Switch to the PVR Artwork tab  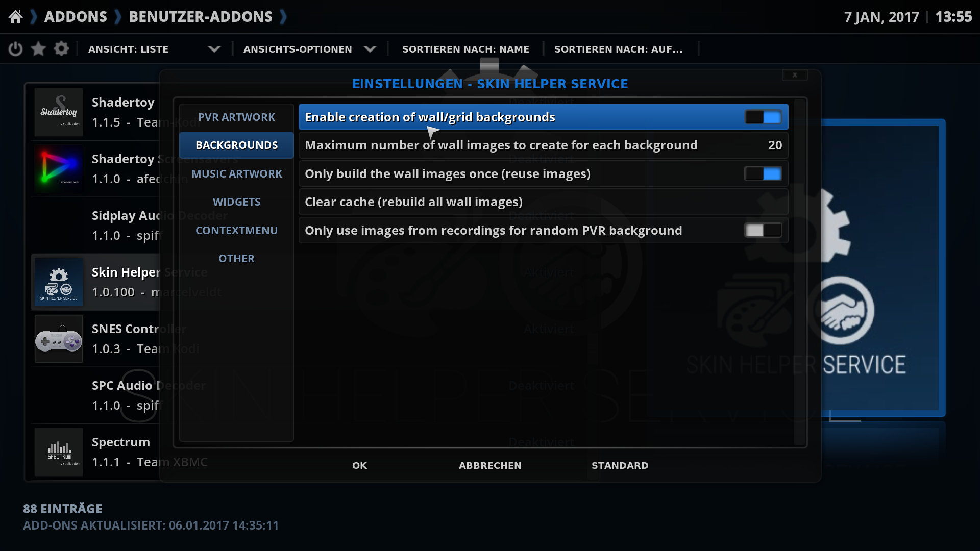(236, 117)
